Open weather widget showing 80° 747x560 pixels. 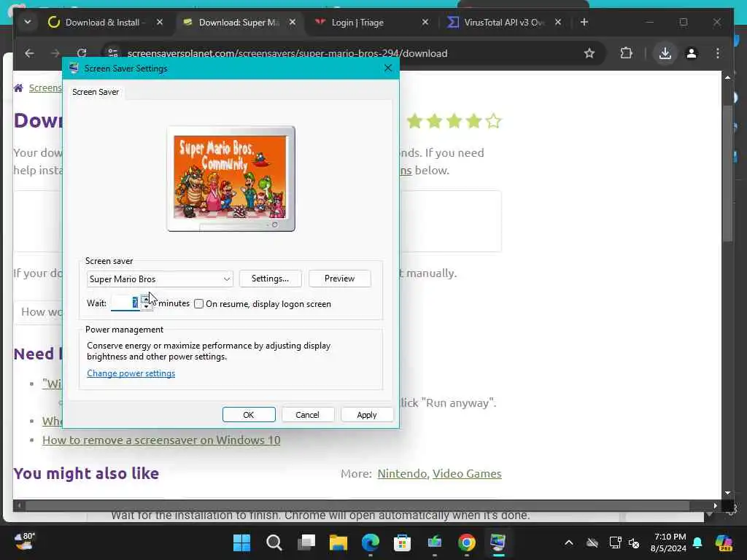(x=24, y=542)
